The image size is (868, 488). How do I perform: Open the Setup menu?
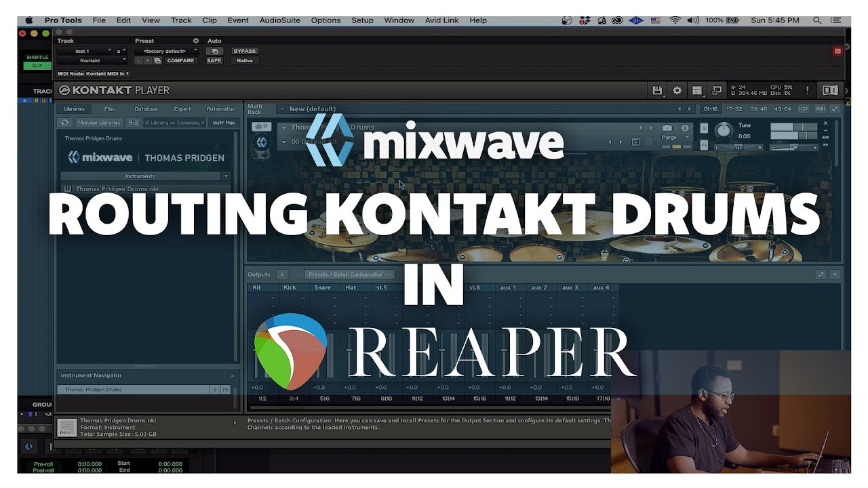(x=362, y=20)
